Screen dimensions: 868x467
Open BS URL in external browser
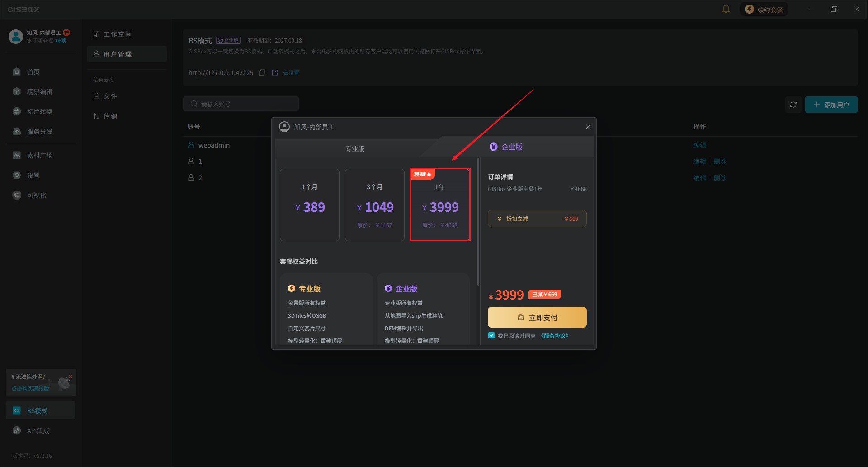click(275, 73)
